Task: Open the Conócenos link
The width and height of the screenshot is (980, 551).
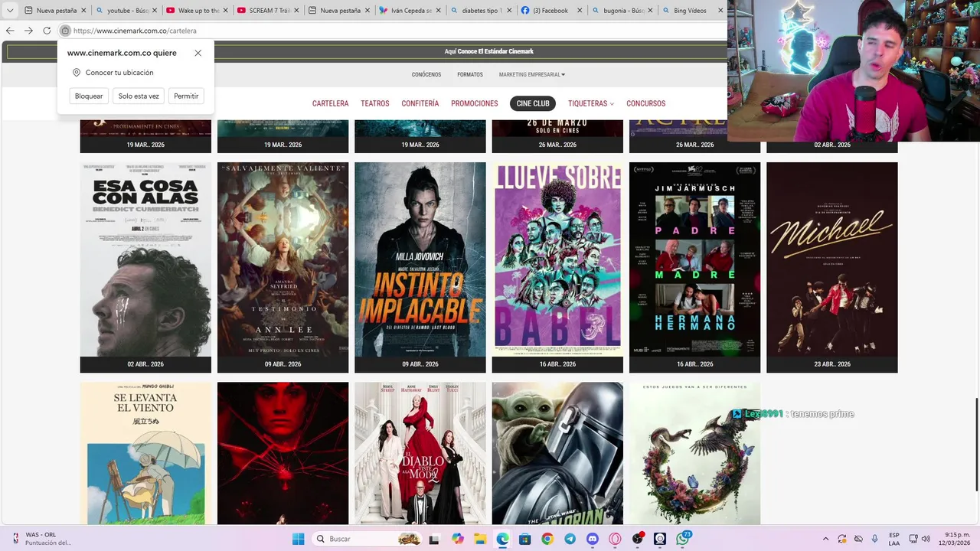Action: point(426,75)
